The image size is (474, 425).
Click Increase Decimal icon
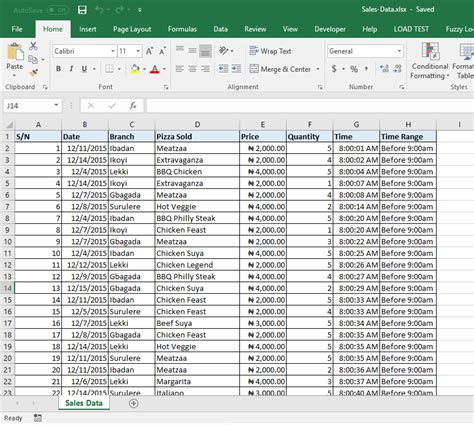[x=384, y=69]
